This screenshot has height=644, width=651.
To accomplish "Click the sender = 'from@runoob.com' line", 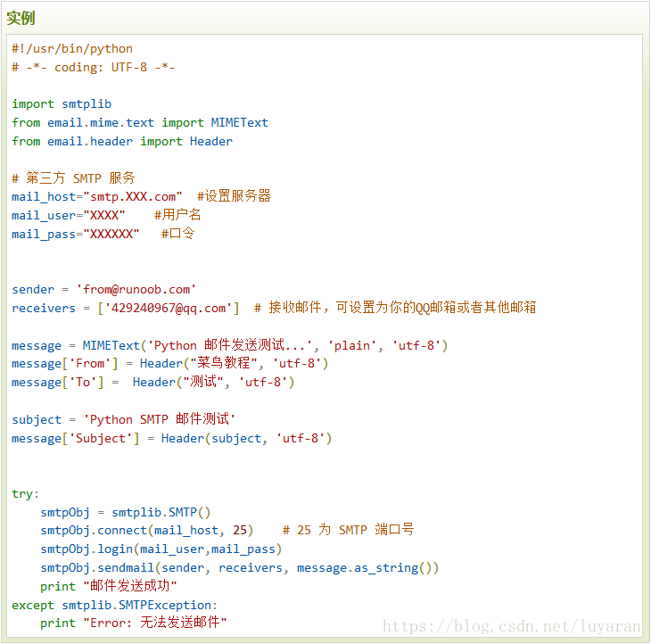I will tap(103, 289).
